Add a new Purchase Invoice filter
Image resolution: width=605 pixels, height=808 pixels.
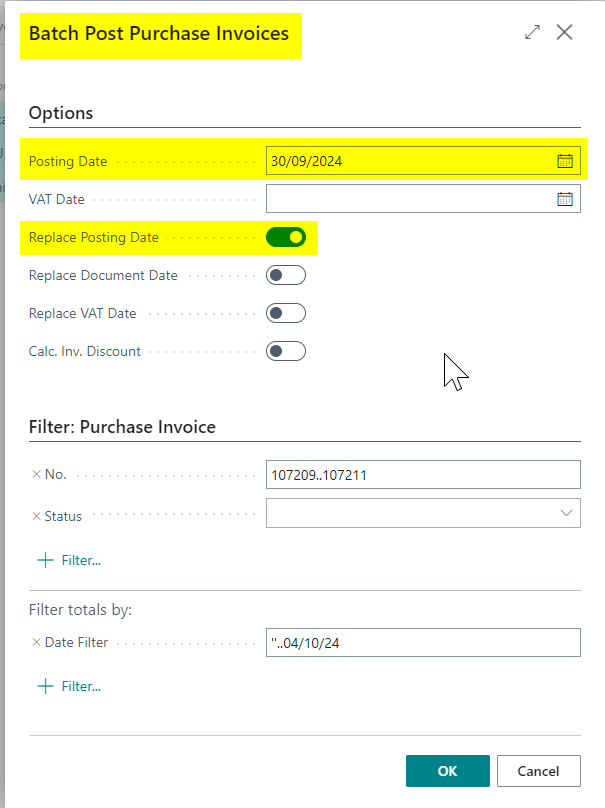69,560
